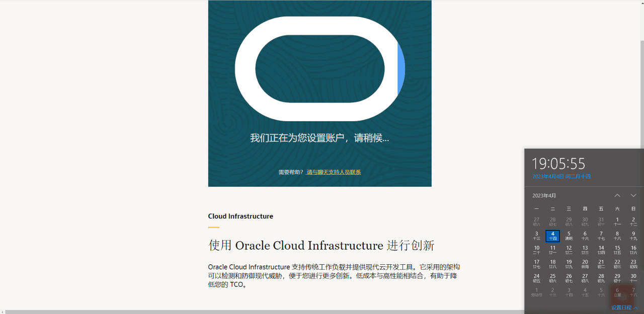Select April 8 十八 in calendar

617,236
